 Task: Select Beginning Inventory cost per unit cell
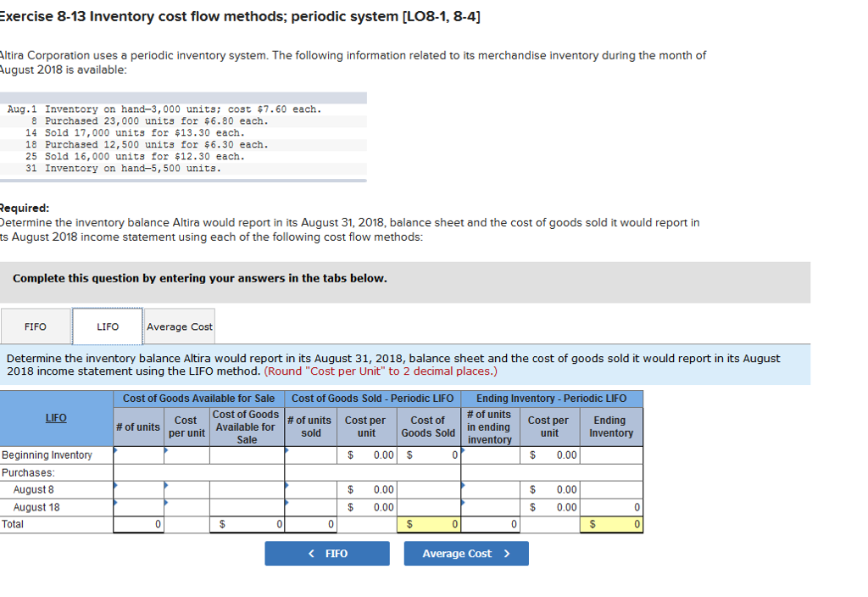tap(187, 455)
